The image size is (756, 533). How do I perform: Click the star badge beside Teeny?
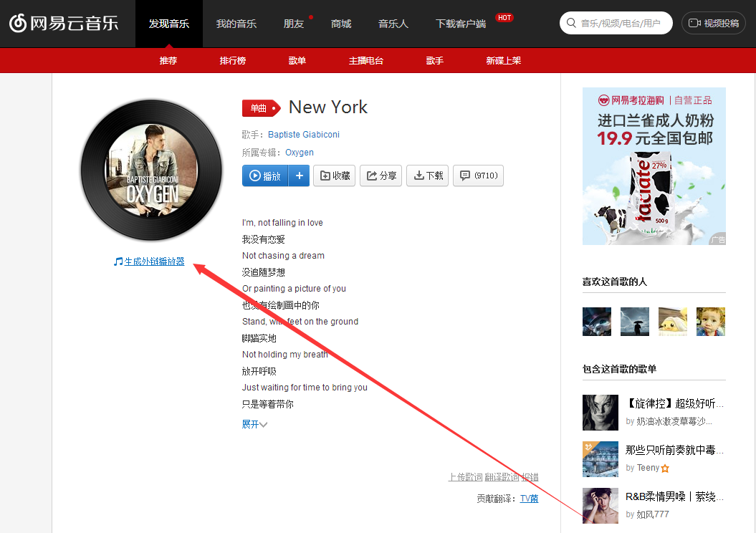666,468
